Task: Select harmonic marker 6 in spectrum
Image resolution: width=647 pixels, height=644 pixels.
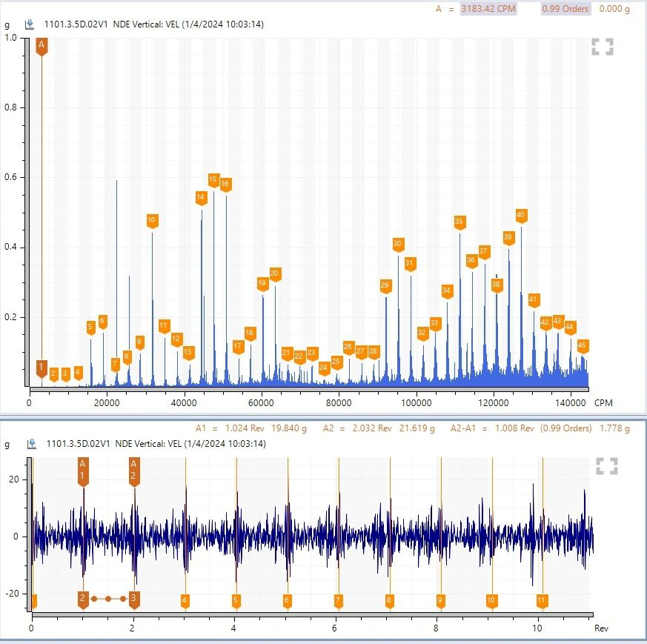Action: pos(103,322)
